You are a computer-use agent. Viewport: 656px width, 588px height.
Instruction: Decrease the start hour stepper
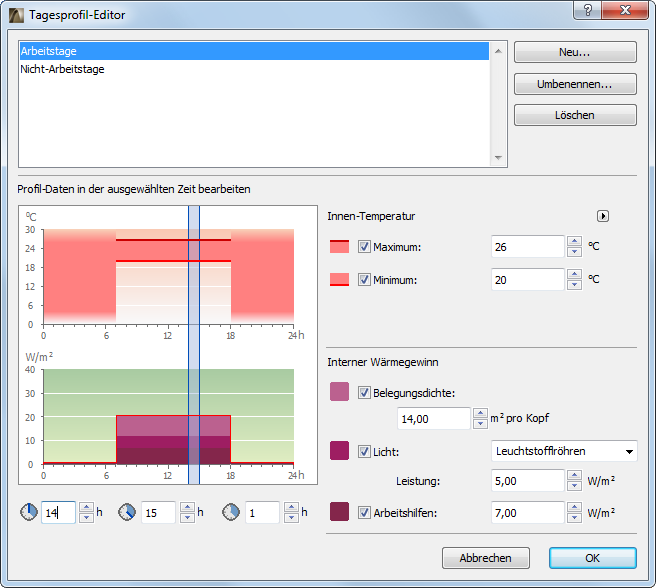coord(87,518)
